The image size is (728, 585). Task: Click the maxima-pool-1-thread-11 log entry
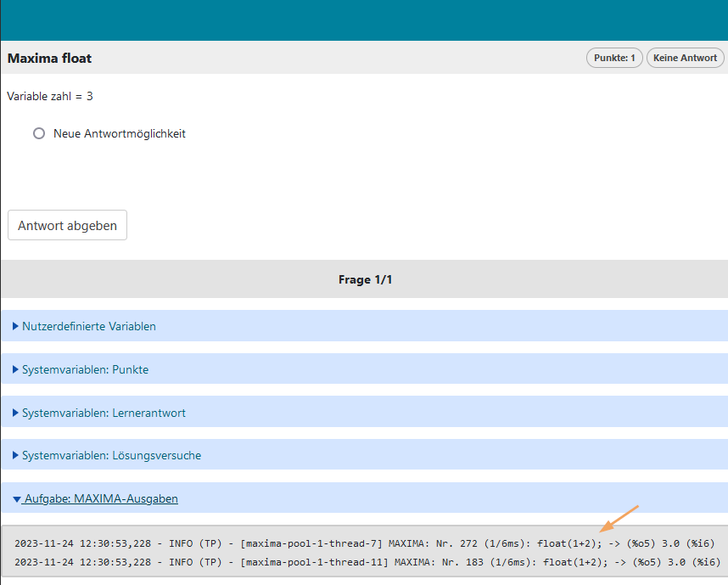coord(365,562)
